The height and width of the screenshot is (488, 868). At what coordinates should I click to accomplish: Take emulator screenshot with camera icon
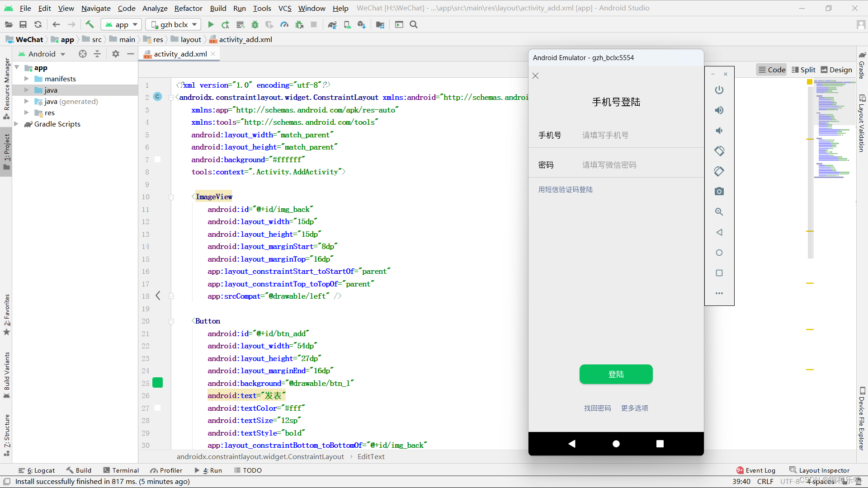click(x=719, y=192)
